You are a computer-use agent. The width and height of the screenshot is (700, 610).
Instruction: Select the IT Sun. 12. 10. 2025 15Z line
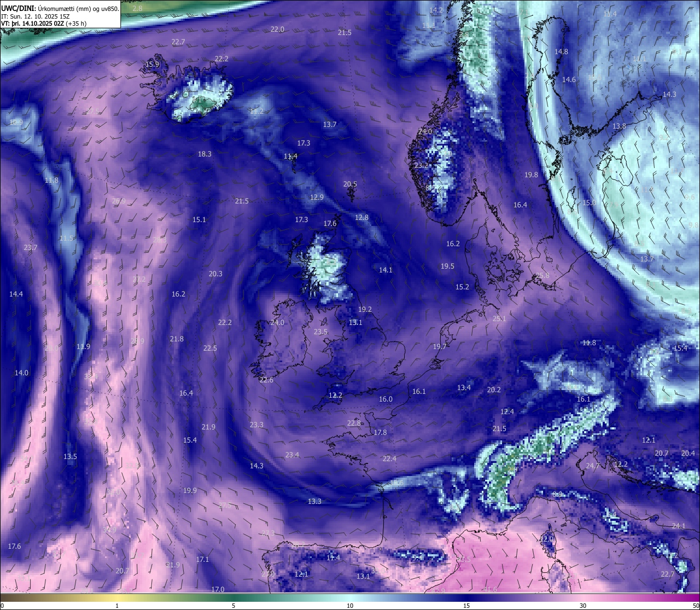point(36,16)
